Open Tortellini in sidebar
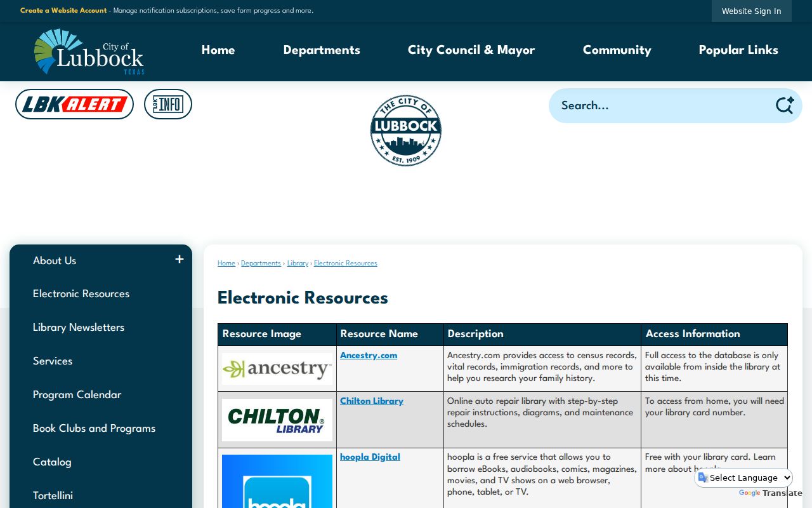 tap(53, 496)
